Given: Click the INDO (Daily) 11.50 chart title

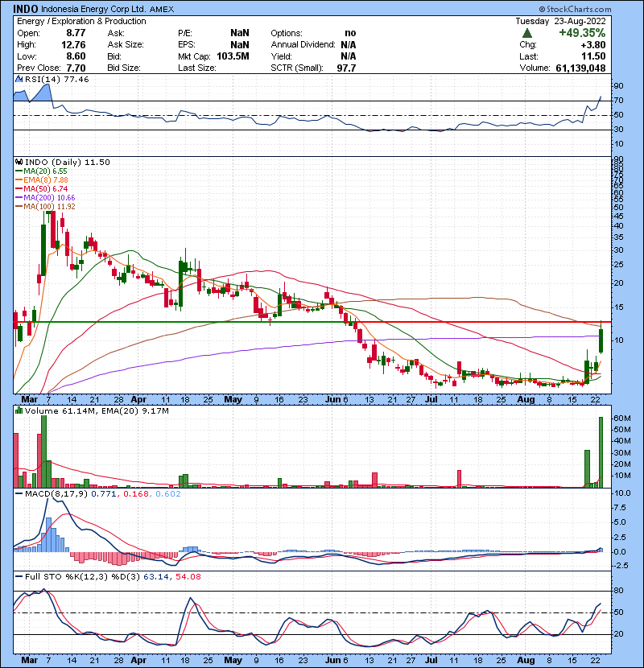Looking at the screenshot, I should coord(68,163).
